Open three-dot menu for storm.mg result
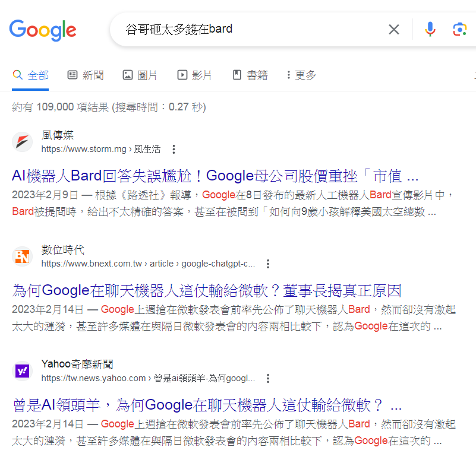Viewport: 476px width, 466px height. (174, 149)
